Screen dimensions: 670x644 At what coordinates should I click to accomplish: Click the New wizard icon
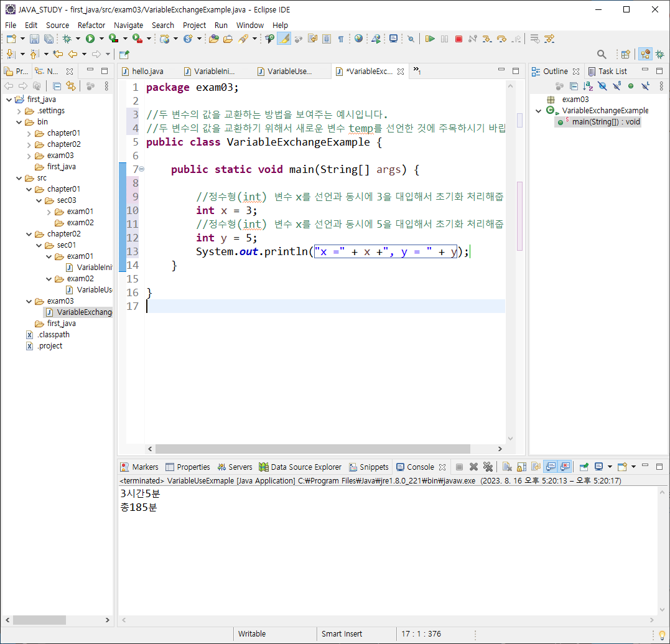click(12, 39)
